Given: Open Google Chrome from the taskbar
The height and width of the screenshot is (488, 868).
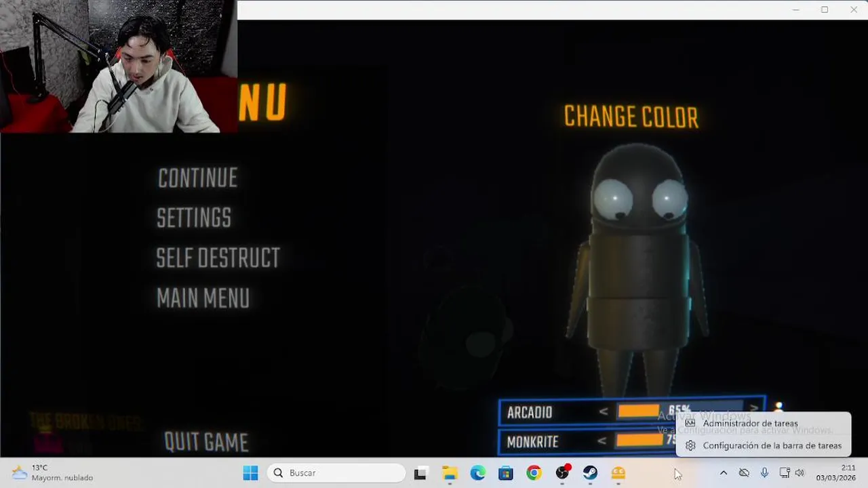Looking at the screenshot, I should pos(534,473).
